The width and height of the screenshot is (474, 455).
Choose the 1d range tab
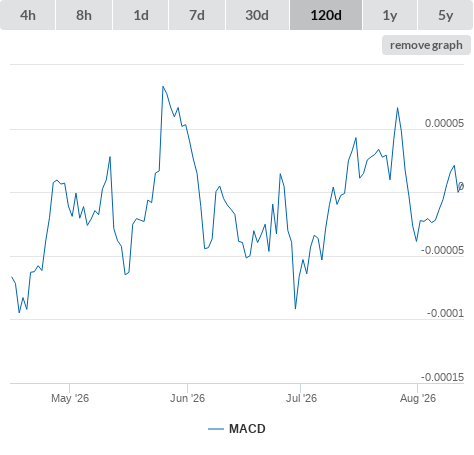(141, 15)
